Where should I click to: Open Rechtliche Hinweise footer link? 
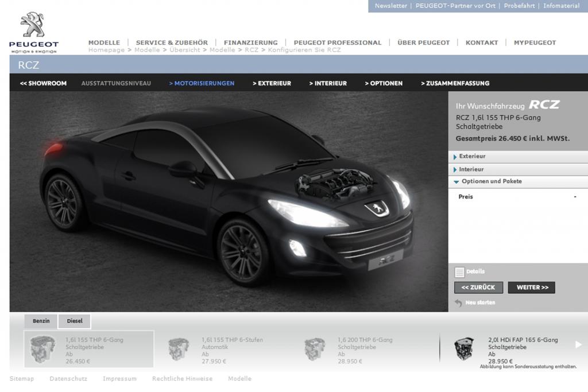(x=182, y=378)
